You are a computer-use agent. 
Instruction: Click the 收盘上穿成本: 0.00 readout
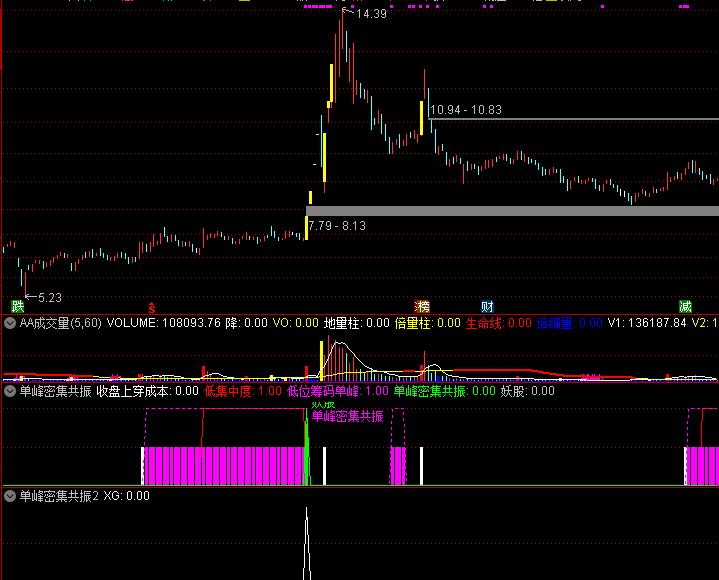[x=148, y=391]
